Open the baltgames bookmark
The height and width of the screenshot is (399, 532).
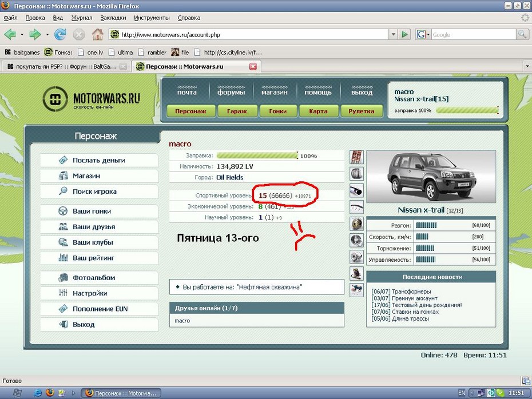22,52
